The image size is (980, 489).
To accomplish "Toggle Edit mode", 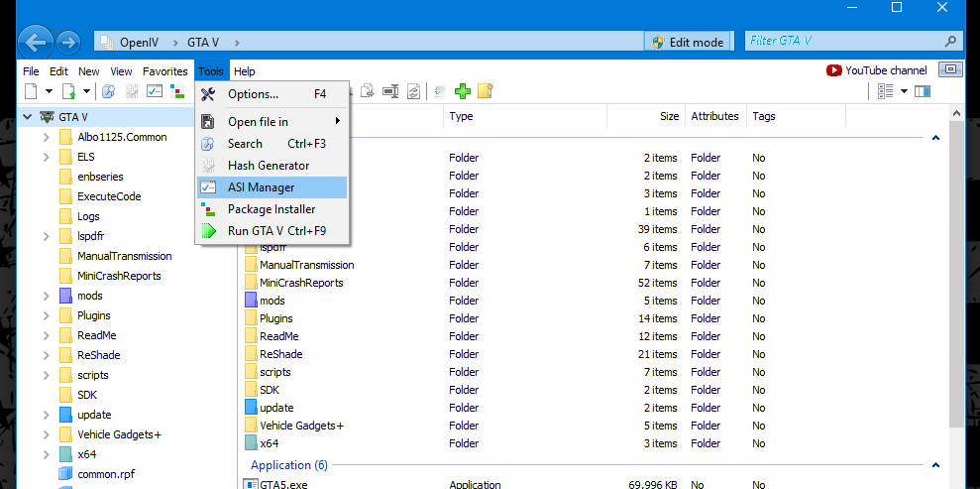I will click(x=688, y=42).
